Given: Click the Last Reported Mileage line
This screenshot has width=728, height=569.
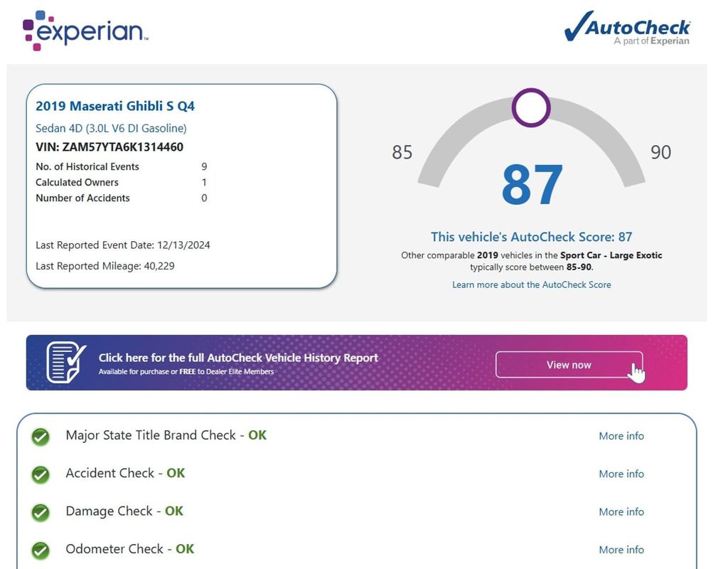Looking at the screenshot, I should 105,266.
